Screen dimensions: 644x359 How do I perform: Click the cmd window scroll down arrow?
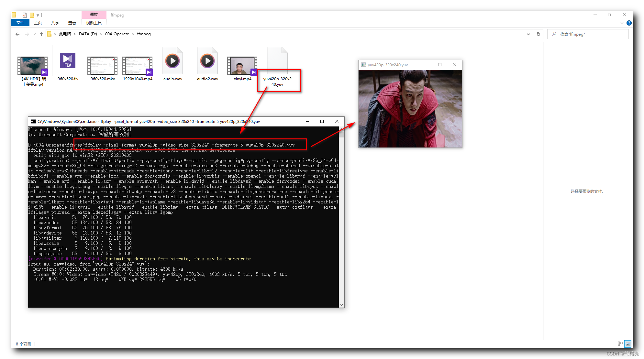[341, 305]
